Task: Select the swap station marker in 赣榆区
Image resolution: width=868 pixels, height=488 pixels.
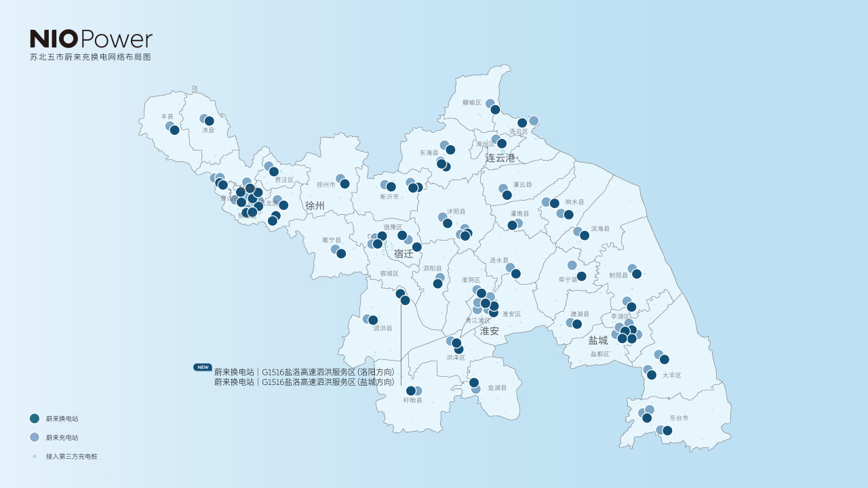Action: 495,110
